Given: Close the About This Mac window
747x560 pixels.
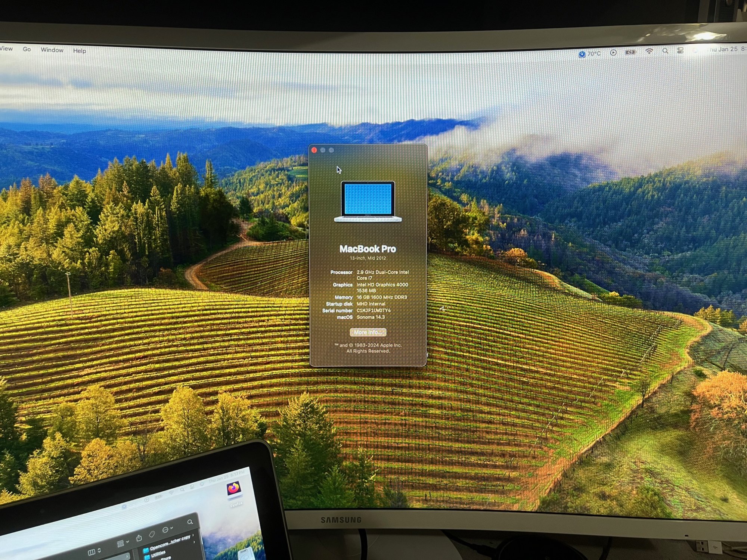Looking at the screenshot, I should [314, 150].
